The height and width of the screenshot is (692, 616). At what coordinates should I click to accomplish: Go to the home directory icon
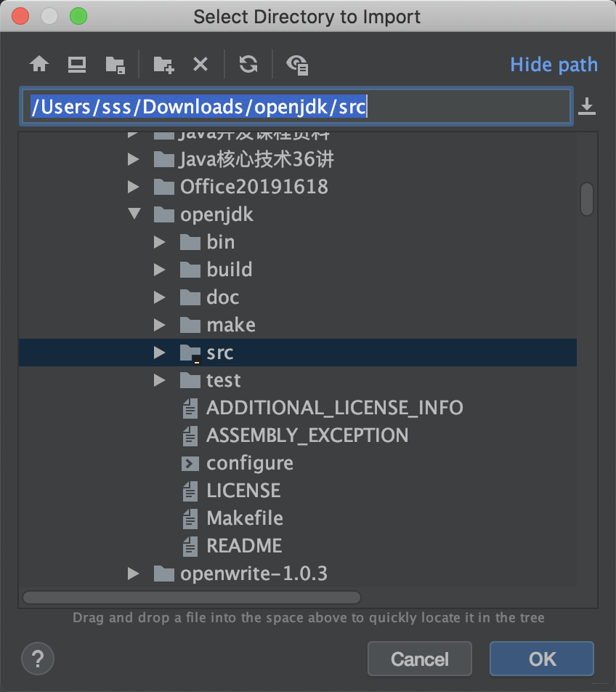[39, 65]
